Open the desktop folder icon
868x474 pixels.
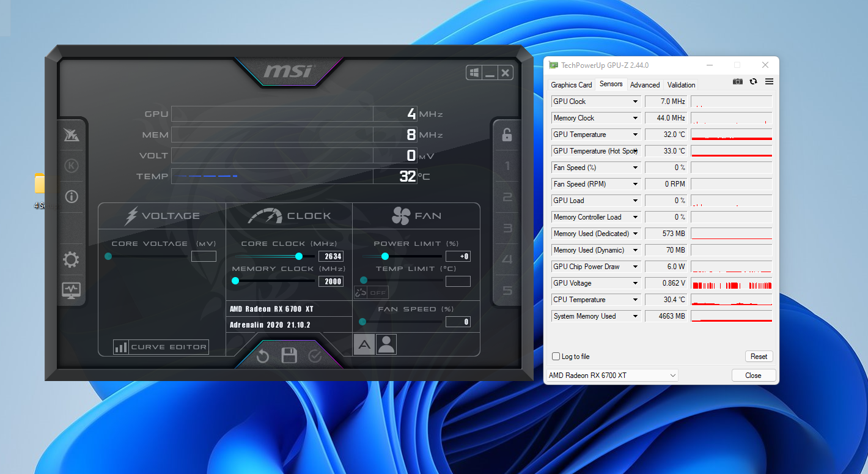pyautogui.click(x=40, y=183)
